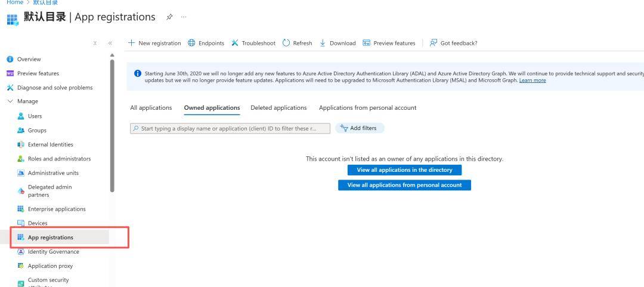Click the Troubleshoot wrench icon
The height and width of the screenshot is (287, 644).
[x=234, y=43]
